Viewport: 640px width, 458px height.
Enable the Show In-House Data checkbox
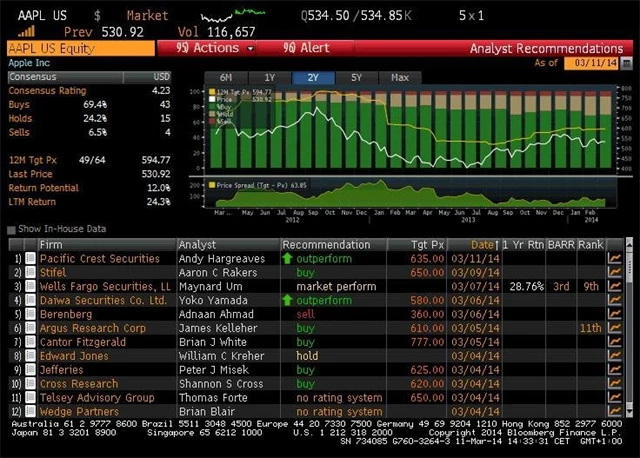[x=11, y=229]
